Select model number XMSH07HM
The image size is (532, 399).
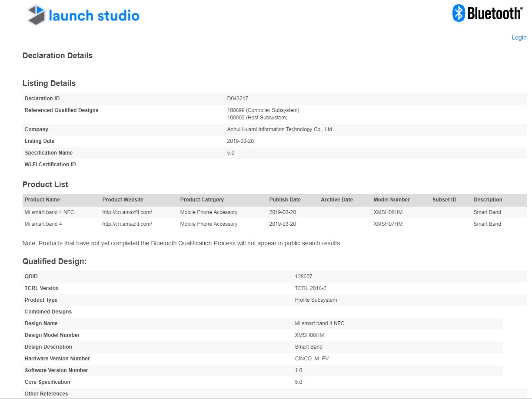pyautogui.click(x=388, y=224)
